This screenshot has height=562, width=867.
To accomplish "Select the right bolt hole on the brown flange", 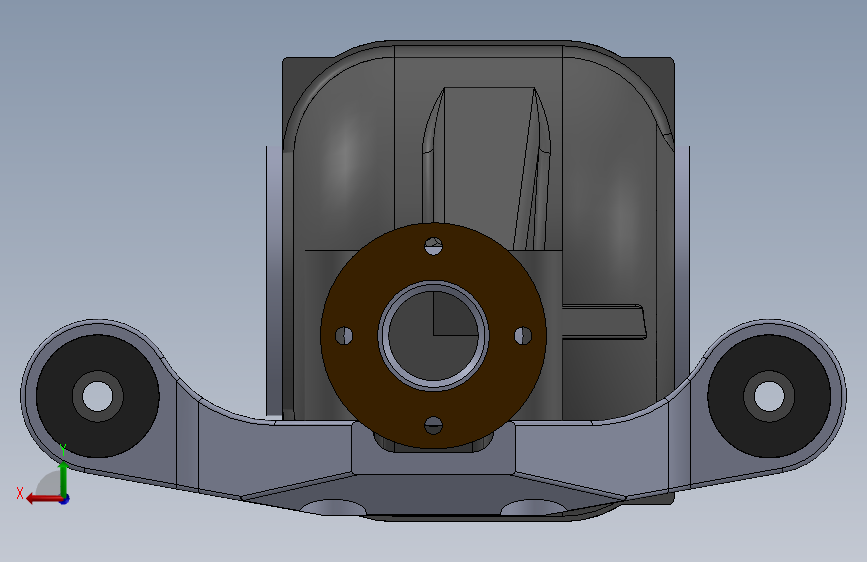I will click(523, 335).
